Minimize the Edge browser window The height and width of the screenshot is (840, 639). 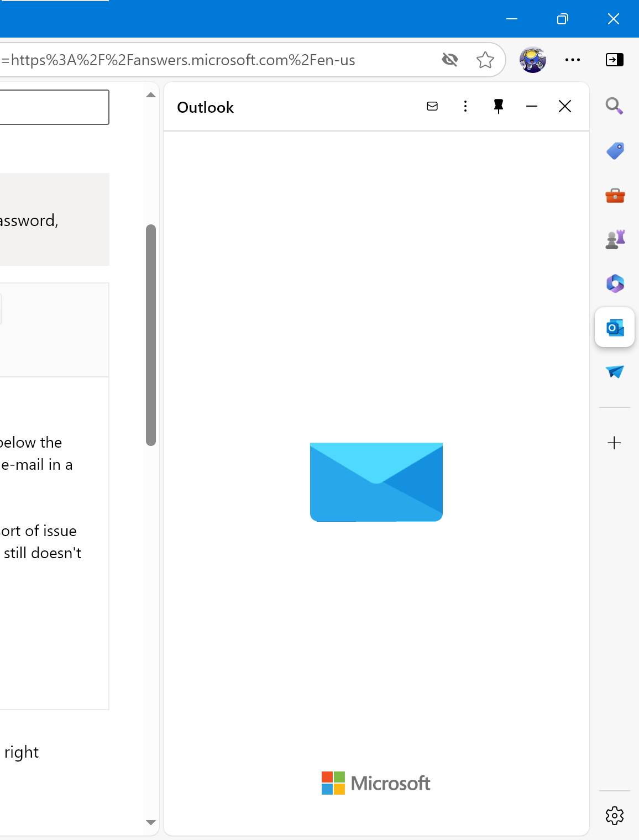pyautogui.click(x=512, y=19)
